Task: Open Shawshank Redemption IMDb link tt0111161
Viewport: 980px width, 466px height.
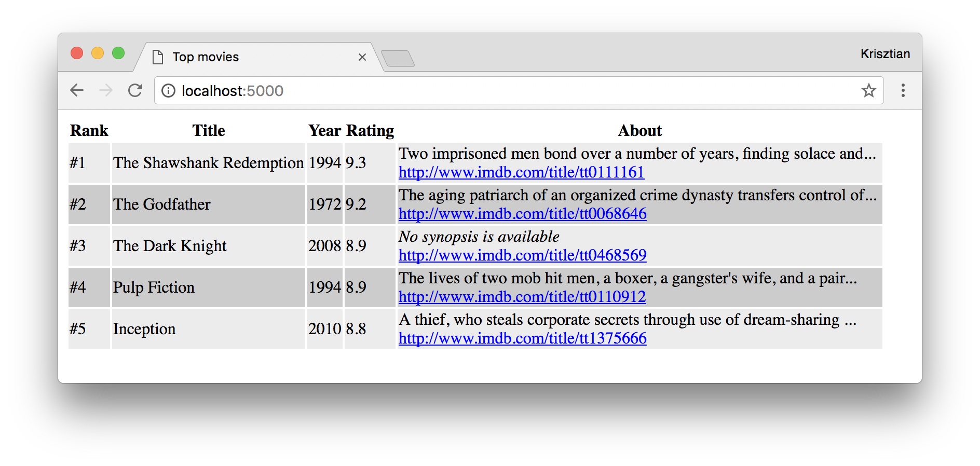Action: tap(521, 172)
